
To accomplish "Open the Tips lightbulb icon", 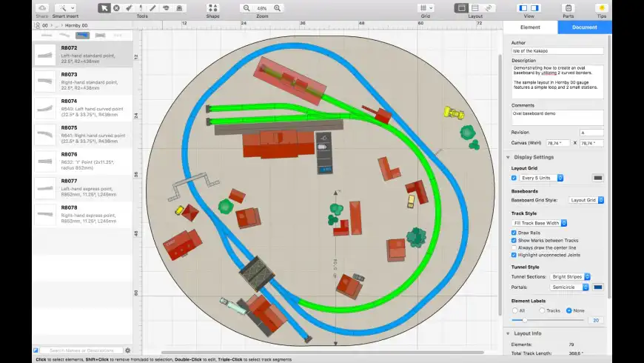I will tap(602, 8).
